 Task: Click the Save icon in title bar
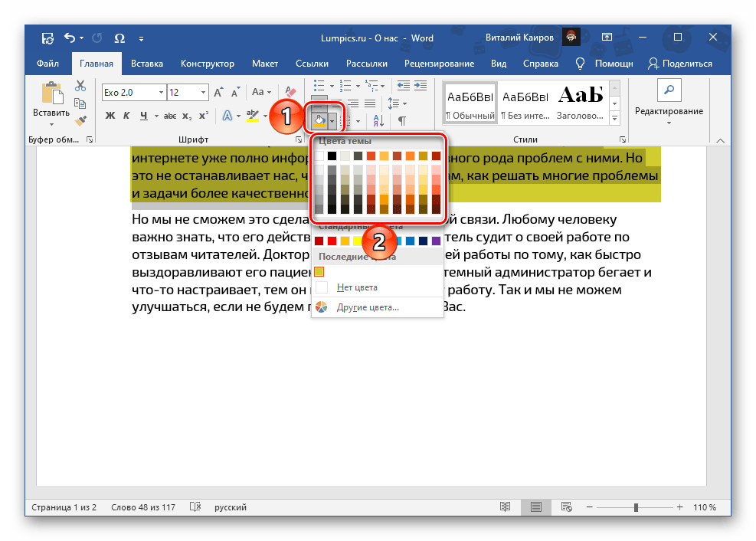tap(47, 38)
